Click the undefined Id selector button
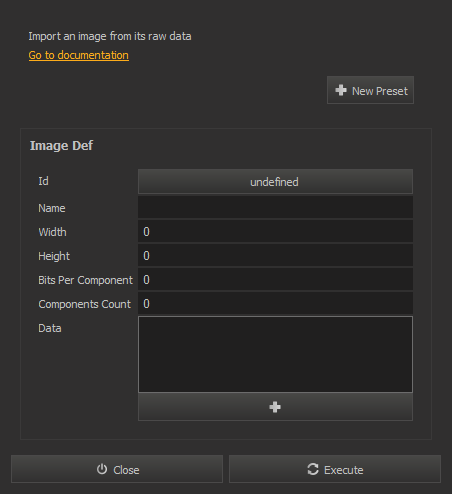Viewport: 452px width, 494px height. pos(275,182)
